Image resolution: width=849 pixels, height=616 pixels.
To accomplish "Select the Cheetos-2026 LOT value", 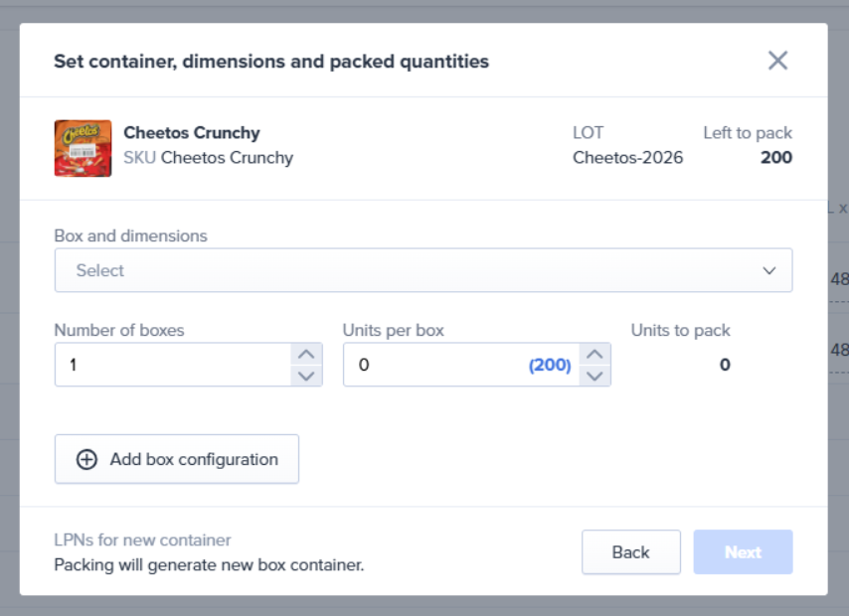I will pos(627,157).
